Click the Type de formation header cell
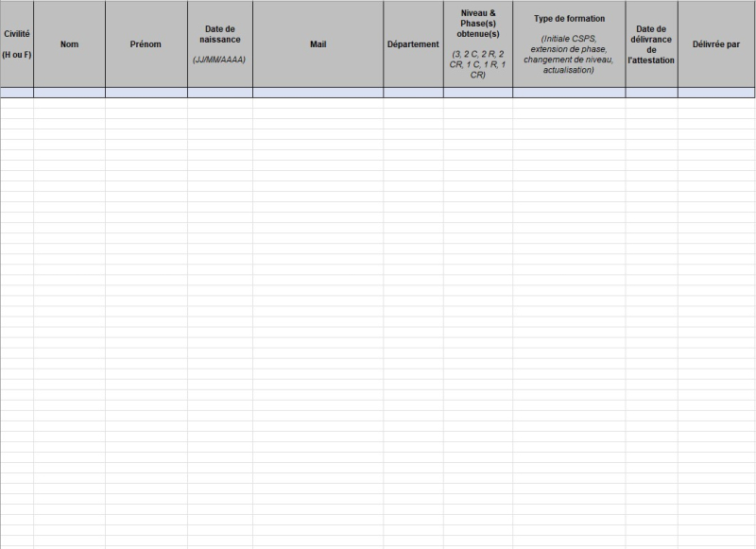Viewport: 756px width, 549px height. (569, 43)
